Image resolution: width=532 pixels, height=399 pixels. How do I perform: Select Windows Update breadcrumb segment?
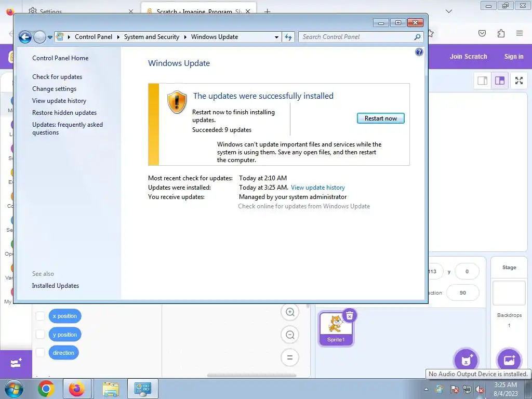pos(215,37)
